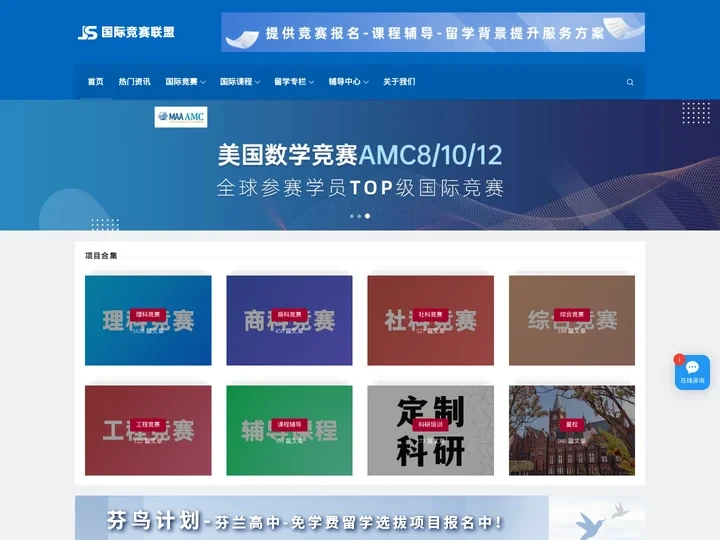The width and height of the screenshot is (720, 540).
Task: Click the red 课程辅导 tag label
Action: point(289,424)
